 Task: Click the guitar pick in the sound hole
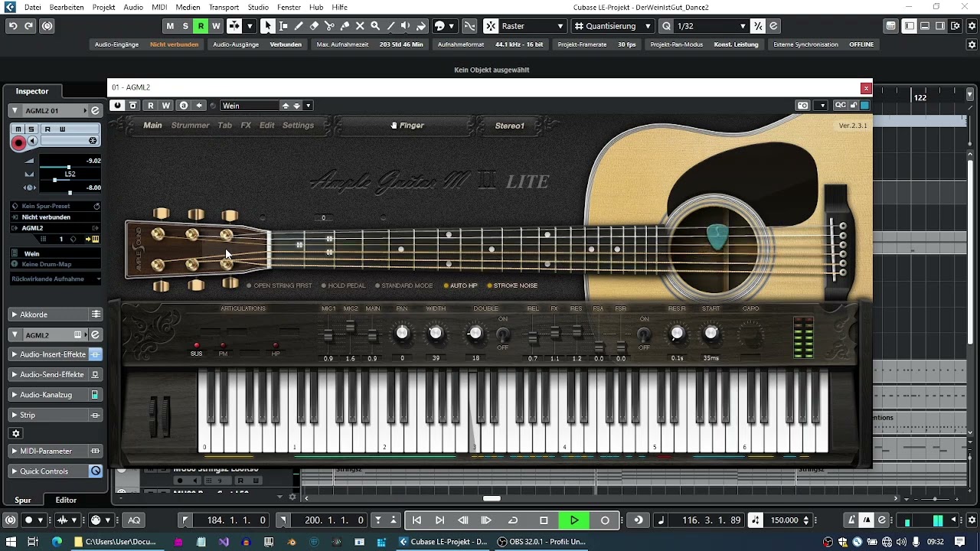tap(717, 236)
